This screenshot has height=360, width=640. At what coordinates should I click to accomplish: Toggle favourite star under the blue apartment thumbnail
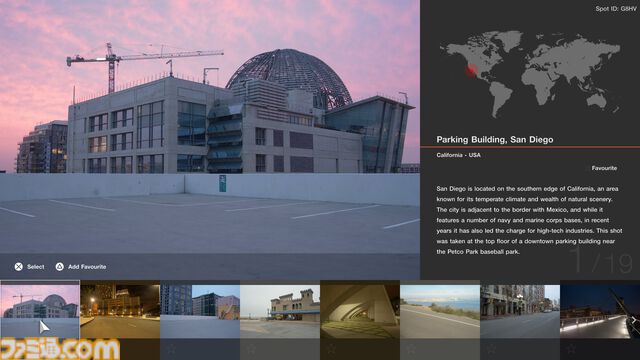(171, 349)
